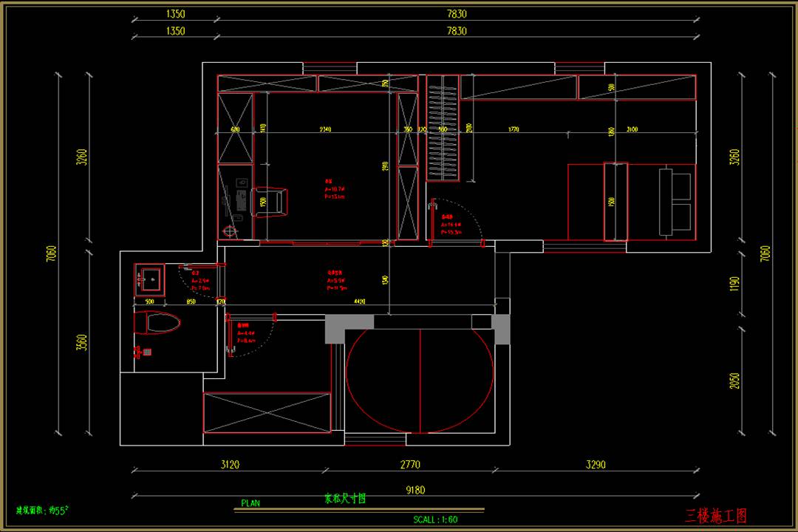The width and height of the screenshot is (798, 532).
Task: Click the 9180 overall width dimension
Action: [416, 490]
